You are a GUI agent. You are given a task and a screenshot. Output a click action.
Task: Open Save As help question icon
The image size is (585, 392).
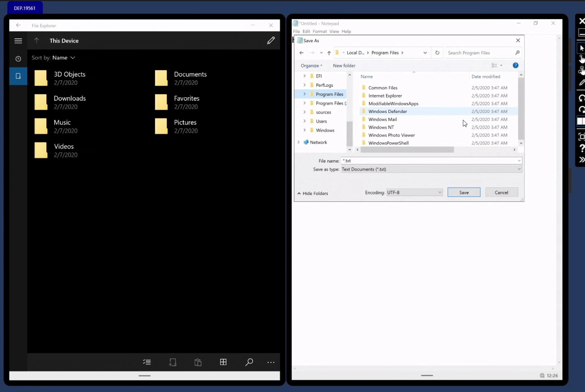[515, 65]
